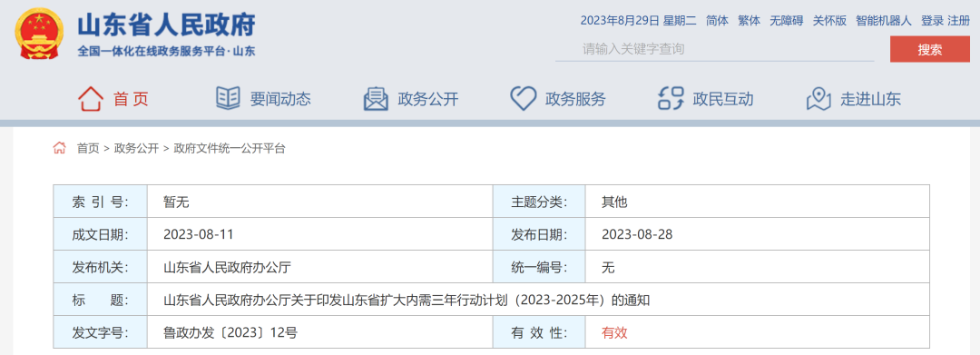Image resolution: width=980 pixels, height=355 pixels.
Task: Click the national emblem logo
Action: (x=39, y=35)
